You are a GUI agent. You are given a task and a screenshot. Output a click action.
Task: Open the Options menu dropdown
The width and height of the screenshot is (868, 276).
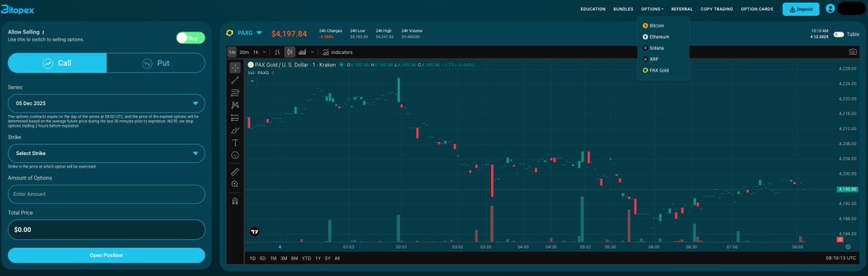[x=652, y=9]
